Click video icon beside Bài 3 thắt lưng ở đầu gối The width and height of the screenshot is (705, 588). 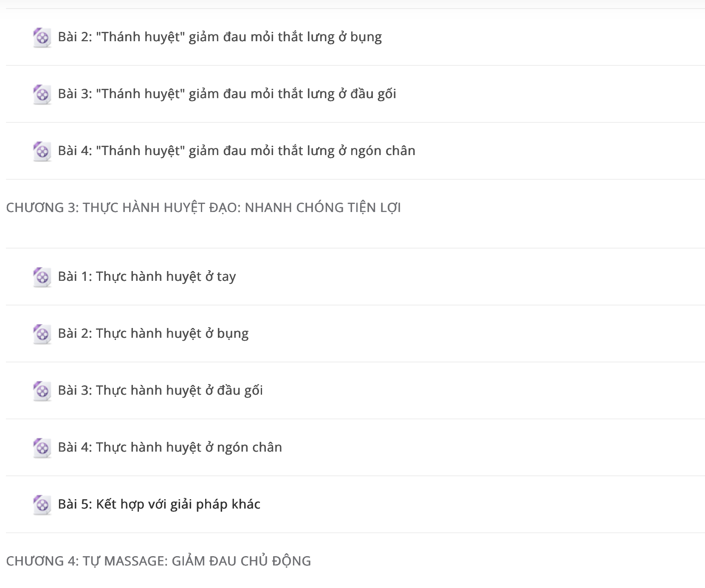42,95
